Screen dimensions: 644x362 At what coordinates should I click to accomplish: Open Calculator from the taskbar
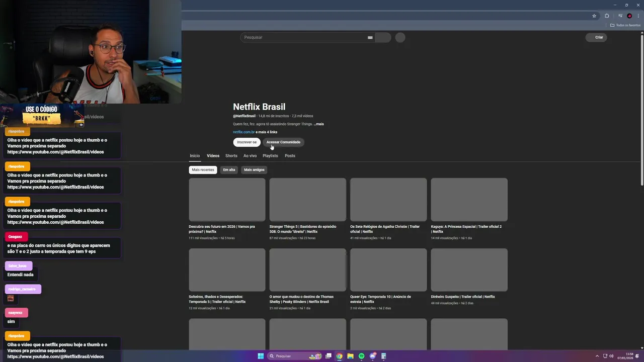pyautogui.click(x=383, y=356)
